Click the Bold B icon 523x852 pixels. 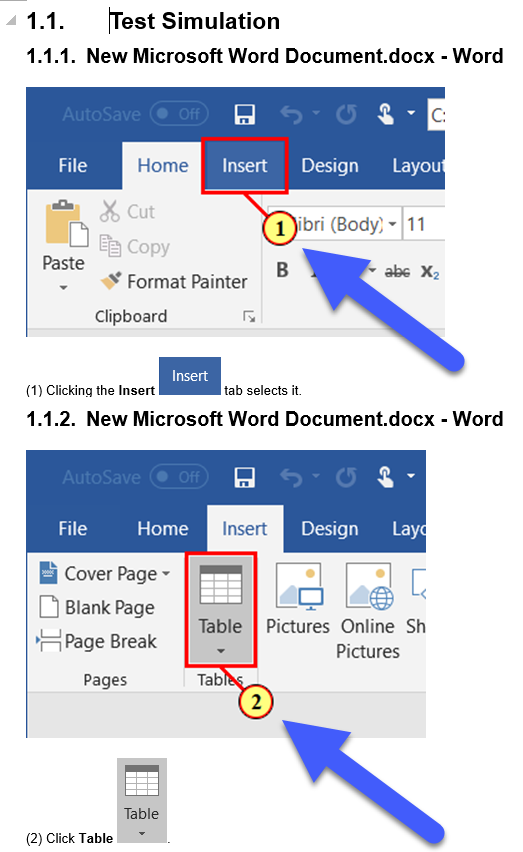coord(282,270)
